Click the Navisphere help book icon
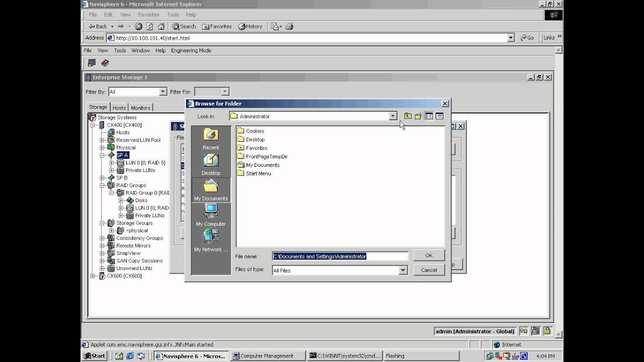Screen dimensions: 644x362 pos(105,63)
